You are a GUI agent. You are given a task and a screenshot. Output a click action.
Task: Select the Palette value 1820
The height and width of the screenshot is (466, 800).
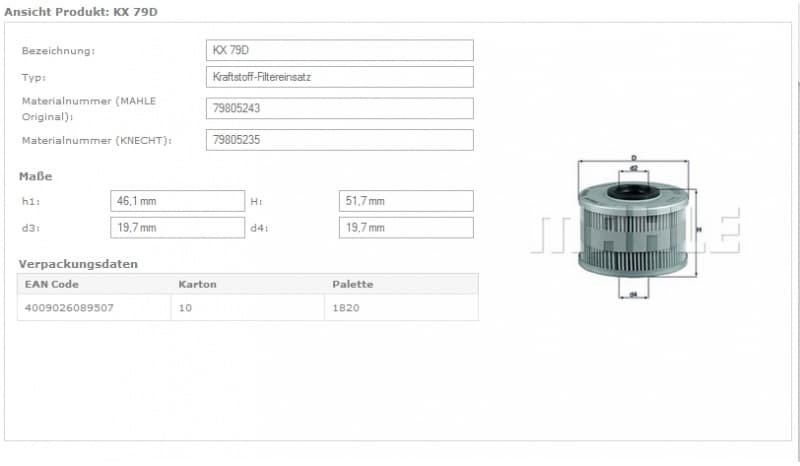(346, 308)
